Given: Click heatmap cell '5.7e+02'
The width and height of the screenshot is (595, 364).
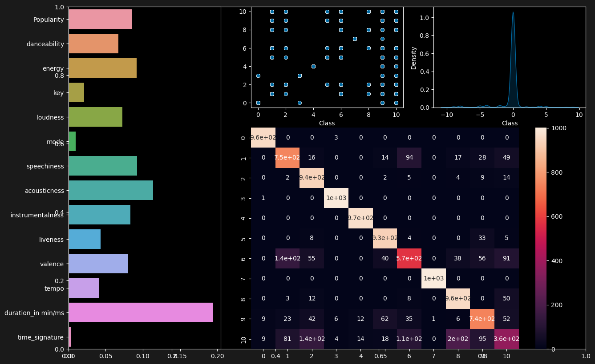Looking at the screenshot, I should tap(409, 259).
